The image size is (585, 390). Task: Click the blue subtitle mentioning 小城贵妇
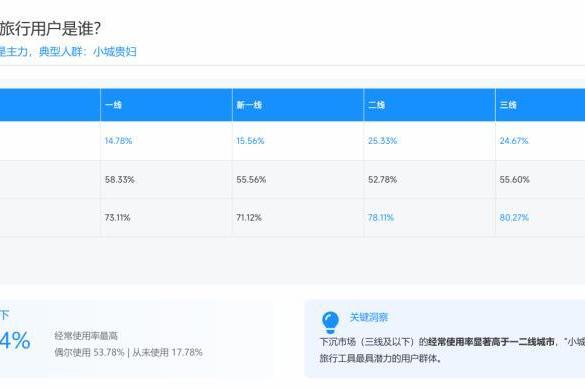point(68,52)
